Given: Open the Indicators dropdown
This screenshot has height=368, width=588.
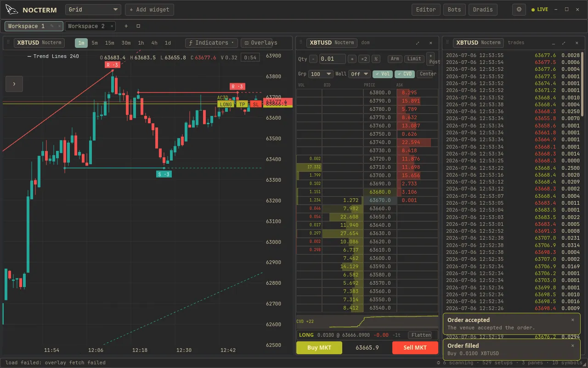Looking at the screenshot, I should [x=211, y=43].
